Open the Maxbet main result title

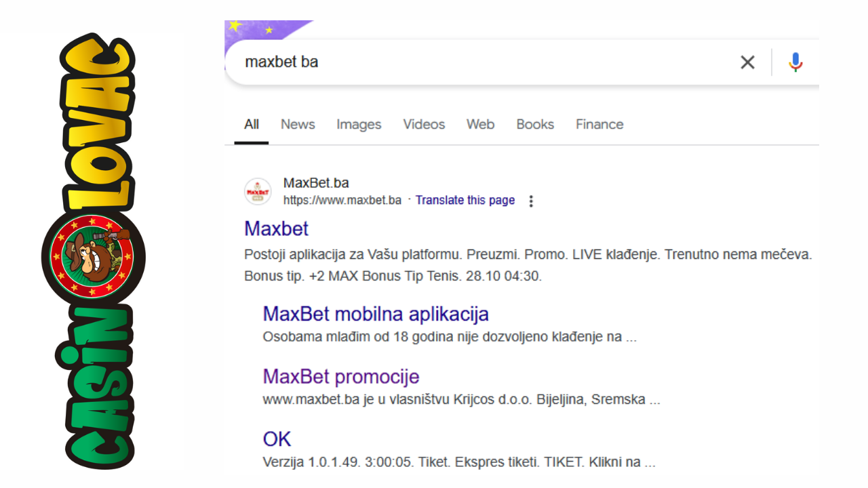pos(277,229)
